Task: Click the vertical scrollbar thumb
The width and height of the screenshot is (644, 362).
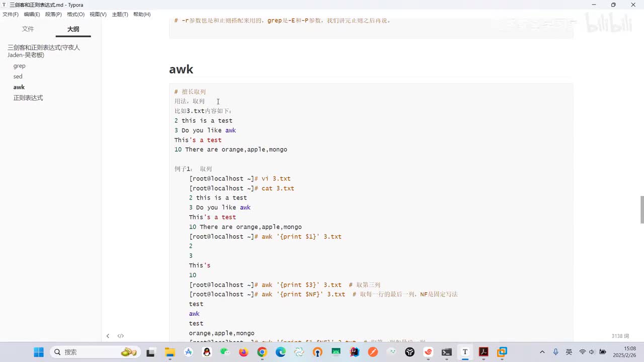Action: click(x=641, y=210)
